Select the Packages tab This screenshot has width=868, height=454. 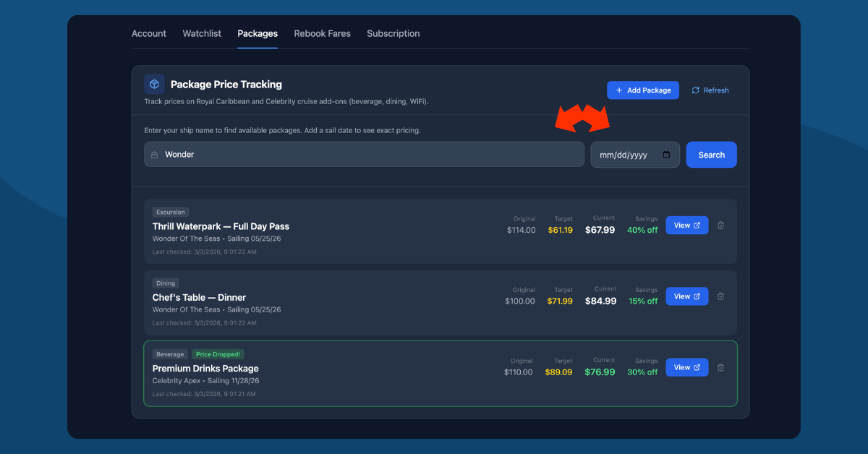pos(258,33)
